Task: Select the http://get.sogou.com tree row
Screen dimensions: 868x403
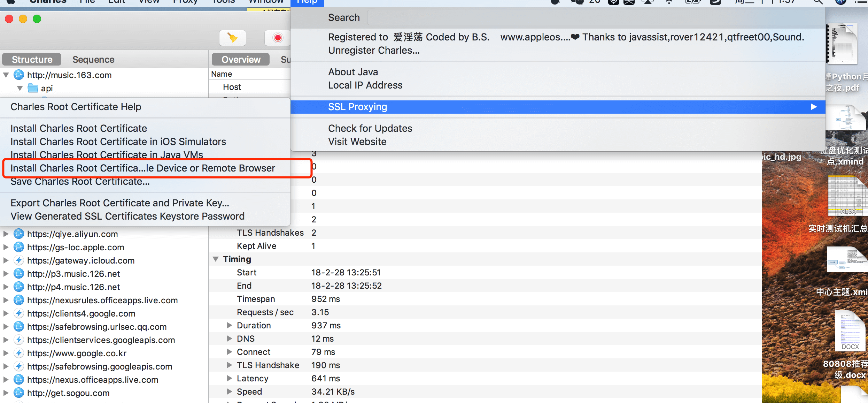Action: coord(104,393)
